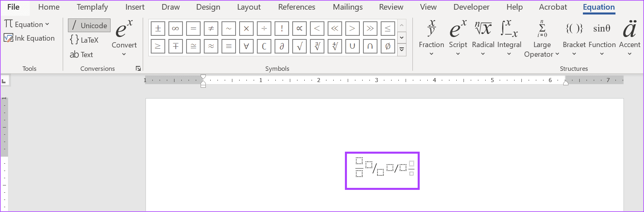Screen dimensions: 644x212
Task: Insert the partial differential symbol
Action: pos(282,46)
